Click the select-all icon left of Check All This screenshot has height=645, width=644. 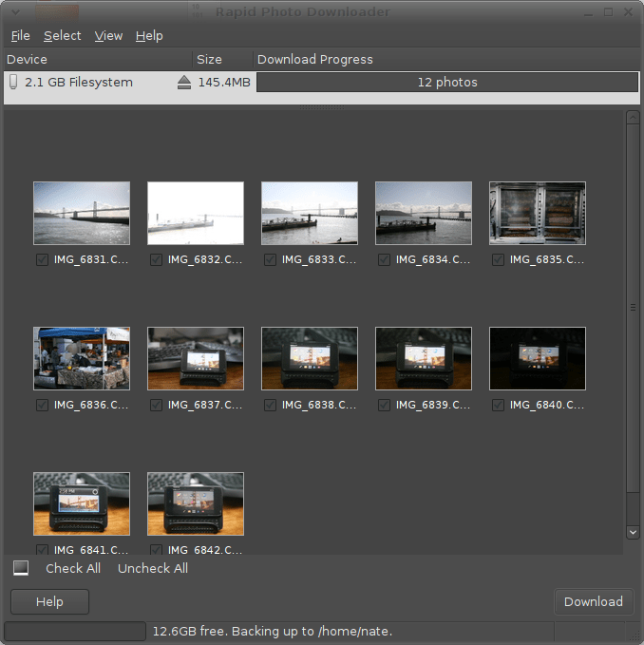(x=21, y=568)
